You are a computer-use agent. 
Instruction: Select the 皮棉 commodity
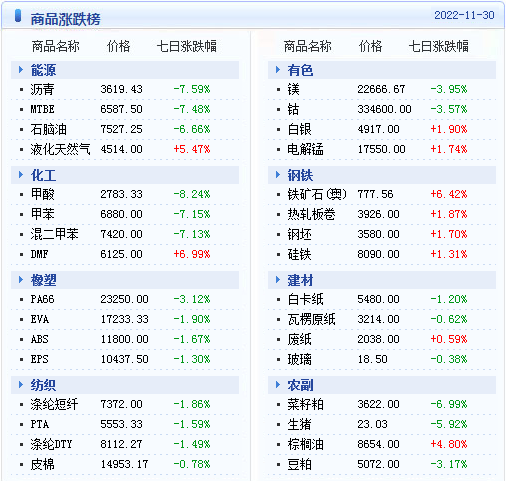pyautogui.click(x=42, y=464)
